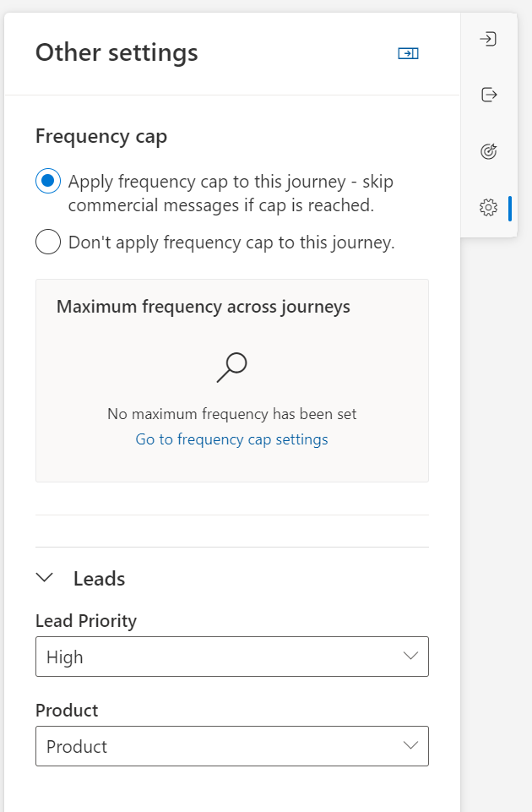Click the Go to frequency cap settings link
The width and height of the screenshot is (532, 812).
[231, 439]
